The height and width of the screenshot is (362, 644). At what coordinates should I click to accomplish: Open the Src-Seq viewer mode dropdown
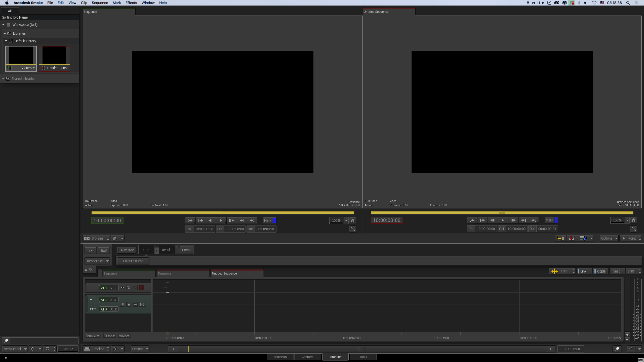coord(97,238)
